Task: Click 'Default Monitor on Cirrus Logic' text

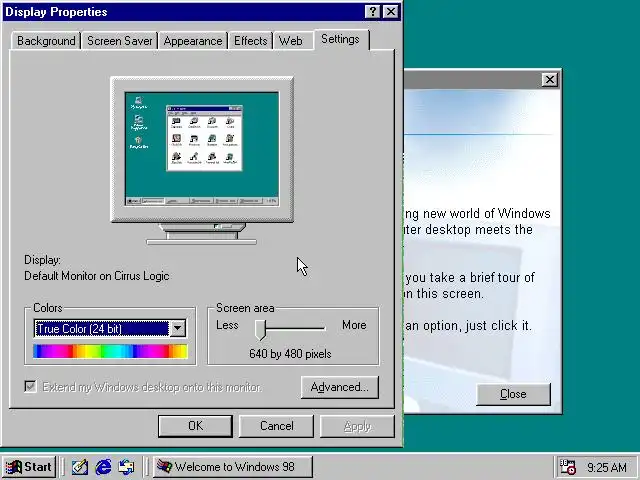Action: click(x=97, y=276)
